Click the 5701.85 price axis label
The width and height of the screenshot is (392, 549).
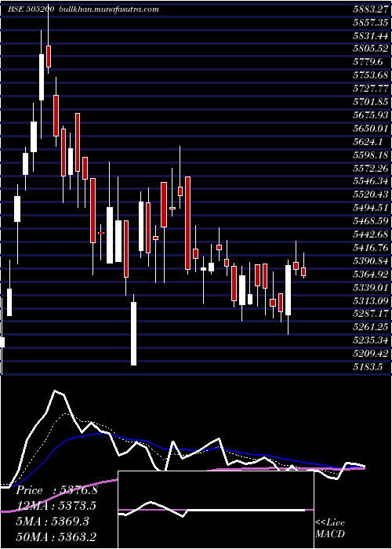[371, 102]
